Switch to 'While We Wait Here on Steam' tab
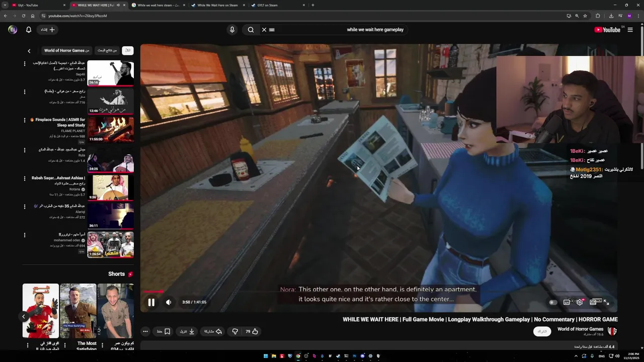Image resolution: width=644 pixels, height=362 pixels. click(x=217, y=5)
